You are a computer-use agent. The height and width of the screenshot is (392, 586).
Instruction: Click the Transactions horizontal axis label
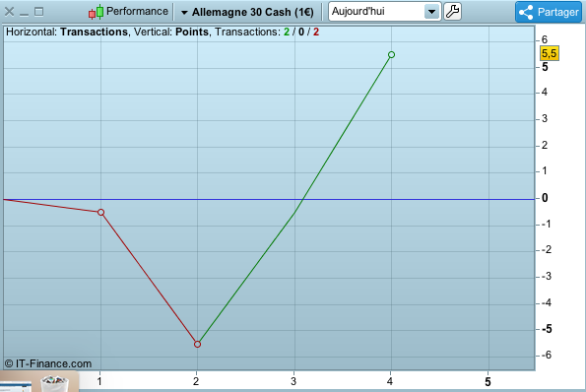[94, 32]
